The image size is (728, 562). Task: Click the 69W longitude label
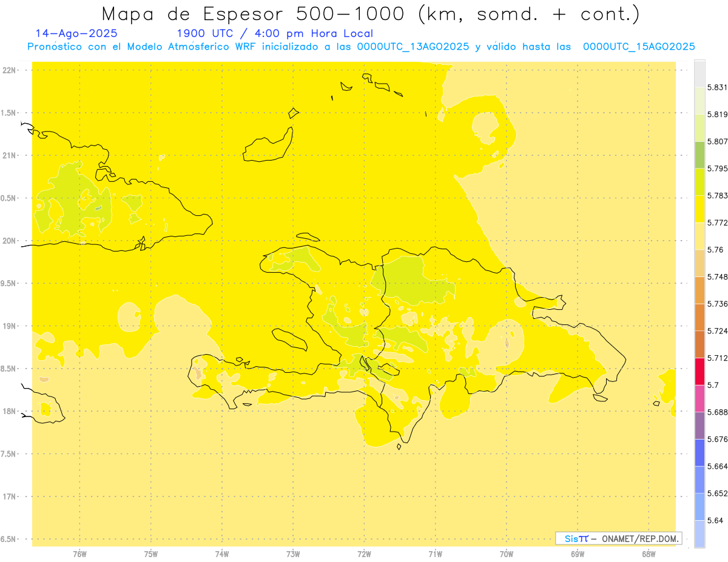tap(578, 554)
